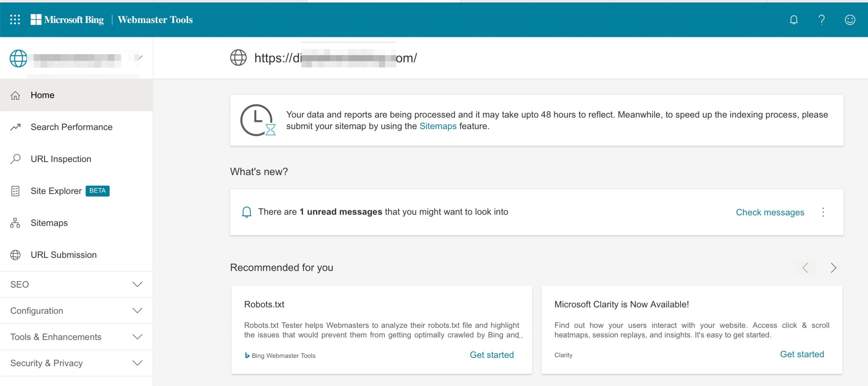This screenshot has width=868, height=386.
Task: Click the notification bell icon
Action: pos(793,19)
